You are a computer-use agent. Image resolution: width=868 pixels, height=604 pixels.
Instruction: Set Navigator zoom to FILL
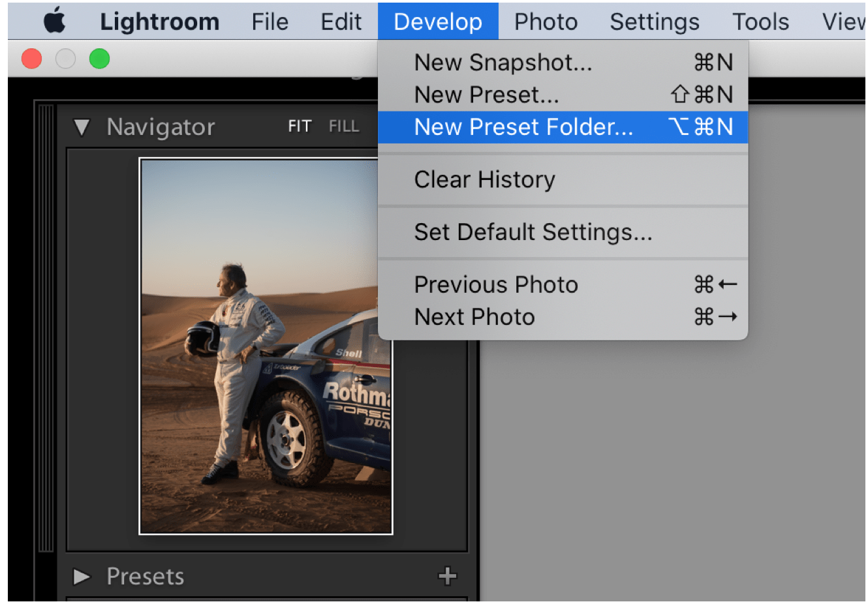[344, 127]
